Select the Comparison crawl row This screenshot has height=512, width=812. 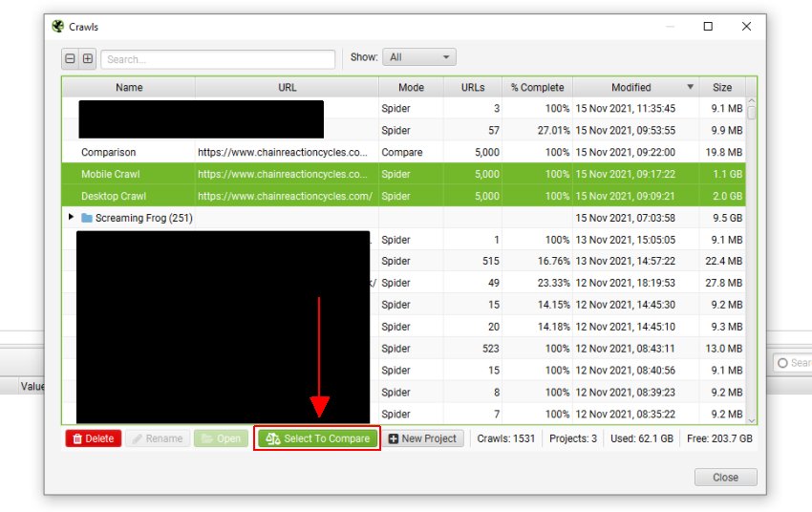point(404,152)
